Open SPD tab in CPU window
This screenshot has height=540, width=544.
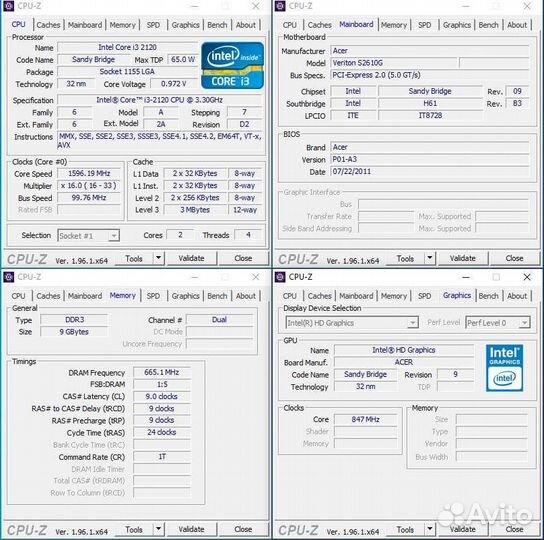point(153,25)
